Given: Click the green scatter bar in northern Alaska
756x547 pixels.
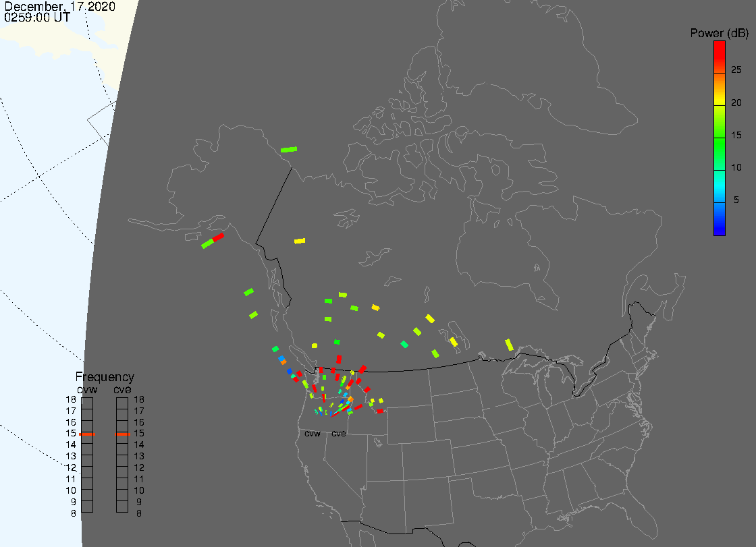Looking at the screenshot, I should [x=289, y=150].
